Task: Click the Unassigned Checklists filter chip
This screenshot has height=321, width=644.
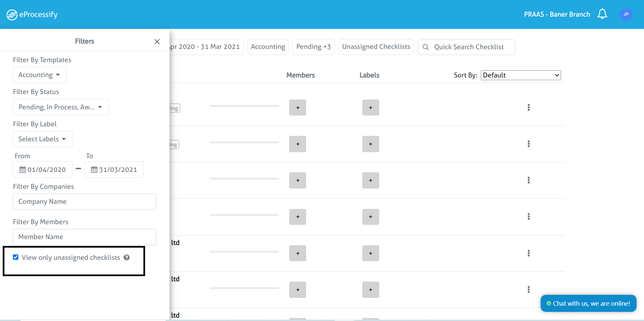Action: pos(376,47)
